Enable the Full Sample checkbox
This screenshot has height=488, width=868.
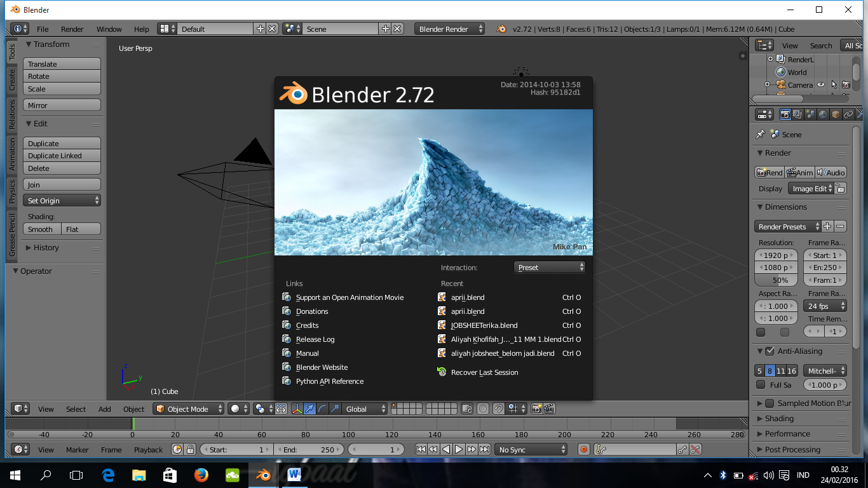(761, 384)
